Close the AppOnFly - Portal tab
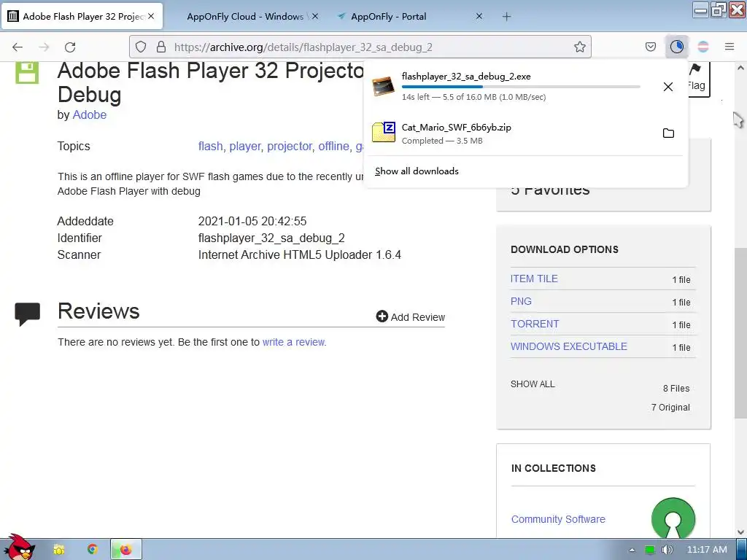The image size is (747, 560). [479, 16]
